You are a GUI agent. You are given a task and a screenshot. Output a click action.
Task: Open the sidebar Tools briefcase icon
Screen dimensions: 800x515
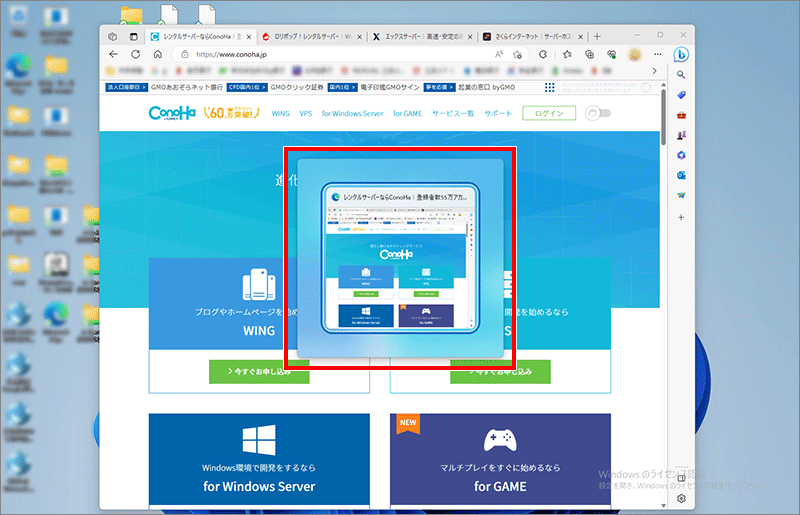pyautogui.click(x=681, y=115)
